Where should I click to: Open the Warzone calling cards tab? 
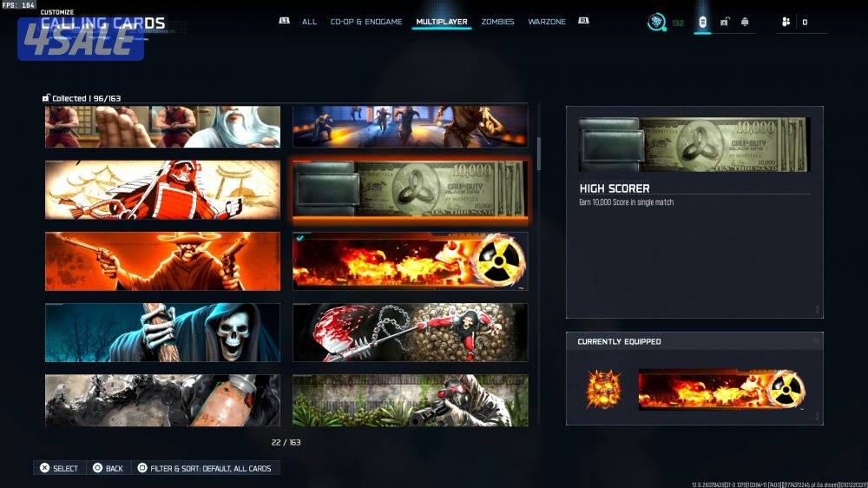[x=547, y=22]
